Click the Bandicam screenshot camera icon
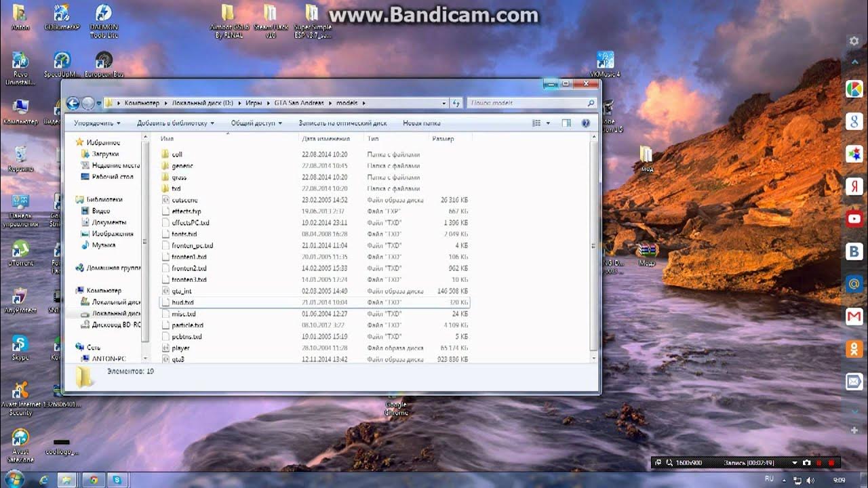This screenshot has width=868, height=488. pos(806,462)
